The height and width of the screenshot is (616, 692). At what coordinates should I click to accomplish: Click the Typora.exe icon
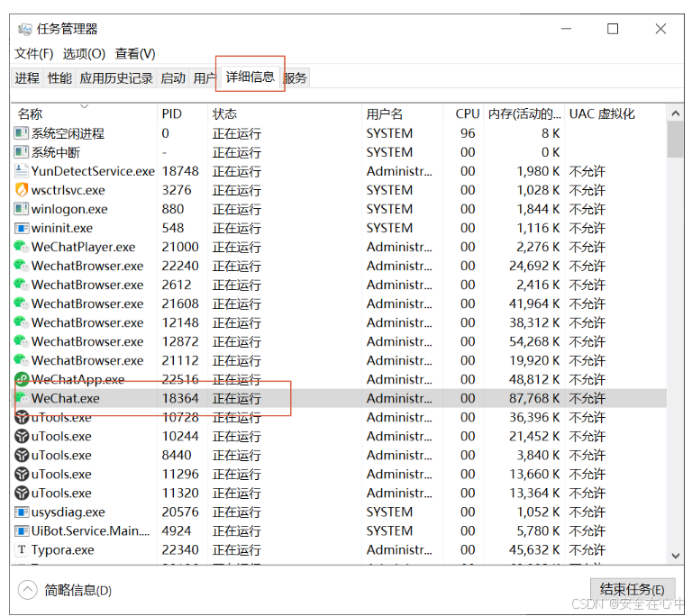coord(22,550)
